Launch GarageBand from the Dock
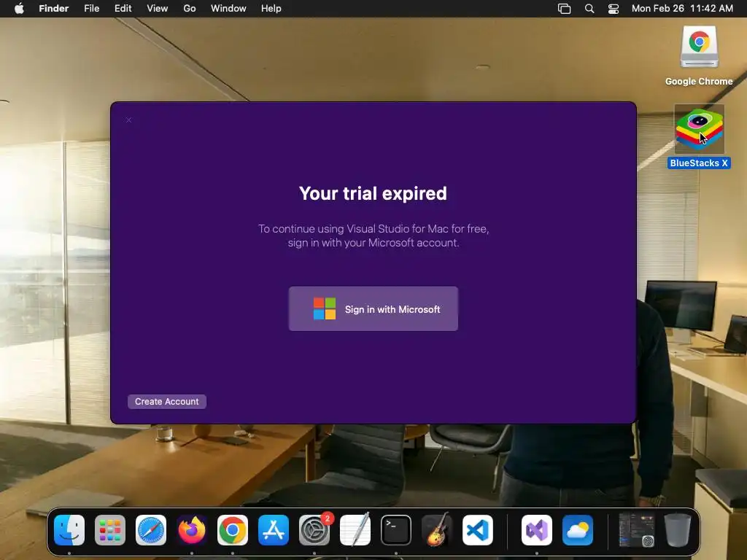This screenshot has width=747, height=560. click(x=437, y=530)
